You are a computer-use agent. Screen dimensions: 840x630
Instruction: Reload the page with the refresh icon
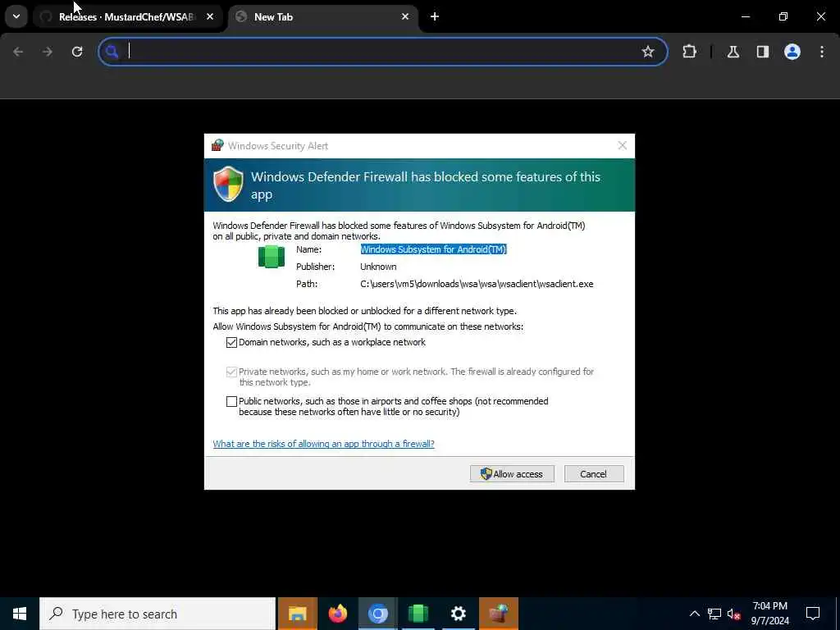pyautogui.click(x=77, y=52)
